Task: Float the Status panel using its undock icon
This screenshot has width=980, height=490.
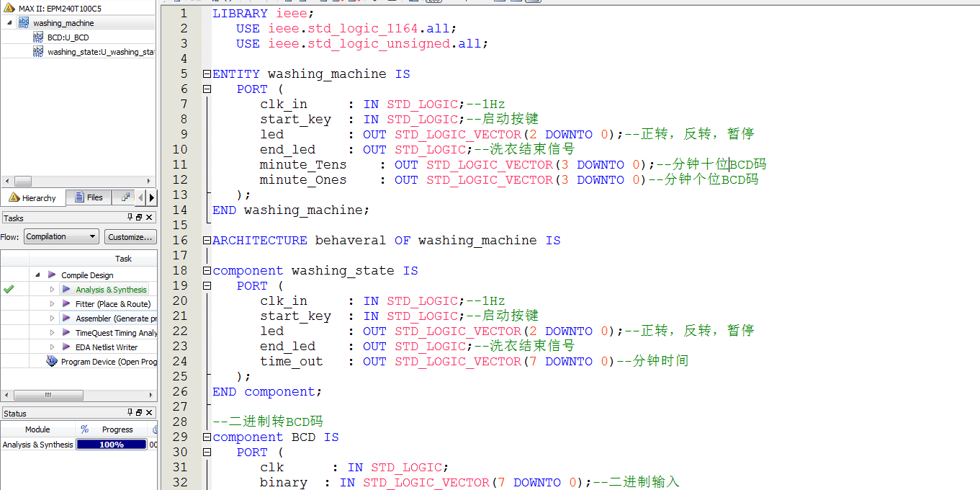Action: tap(140, 413)
